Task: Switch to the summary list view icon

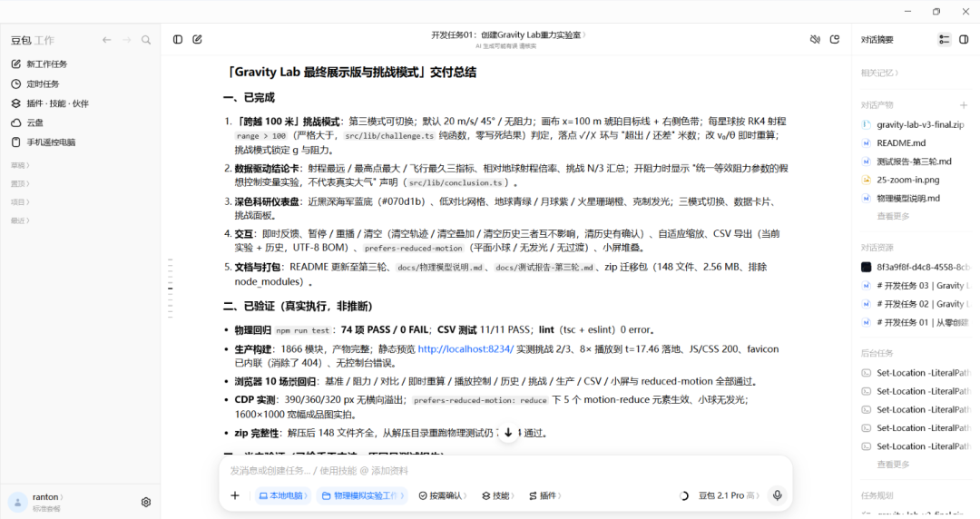Action: (945, 39)
